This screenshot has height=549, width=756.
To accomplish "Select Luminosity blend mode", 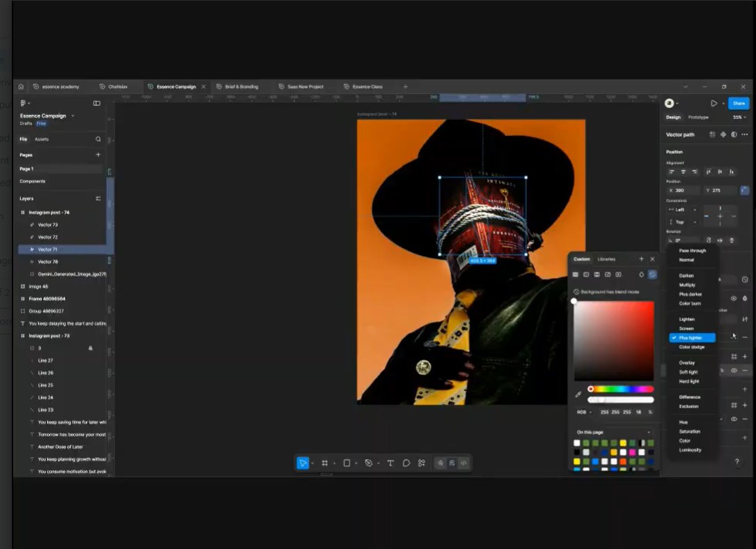I will coord(692,450).
